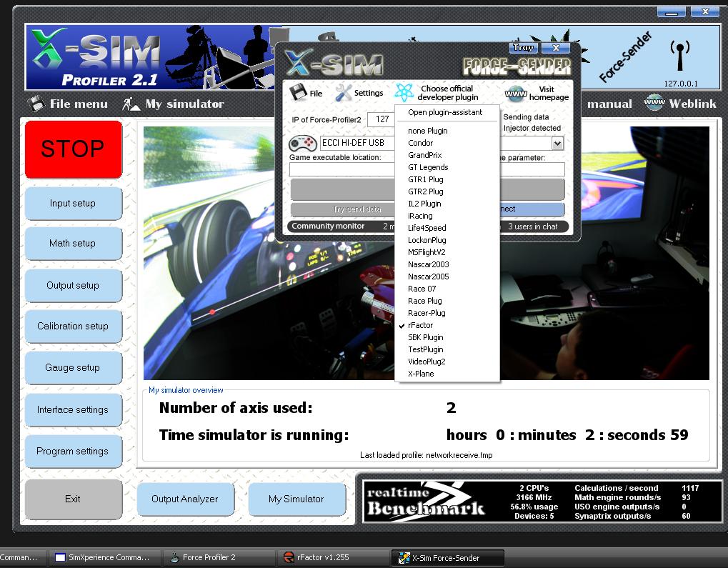Image resolution: width=728 pixels, height=568 pixels.
Task: Click the Force-Sender floppy disk File icon
Action: 298,92
